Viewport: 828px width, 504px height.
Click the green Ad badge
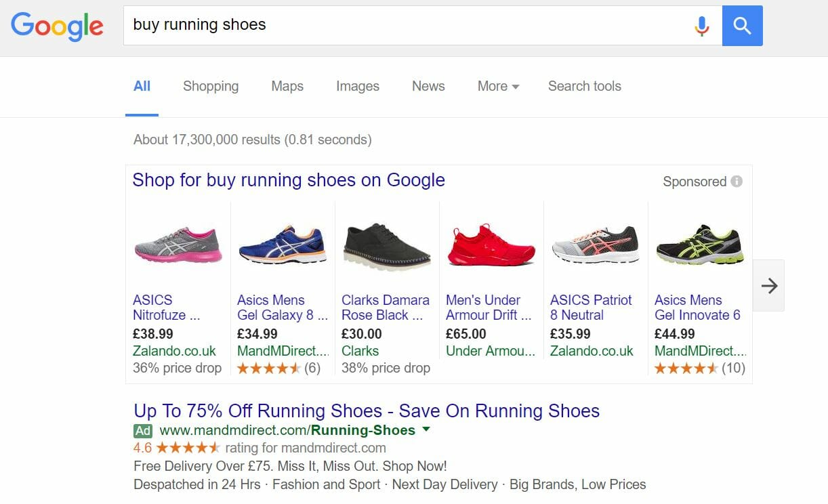tap(143, 431)
